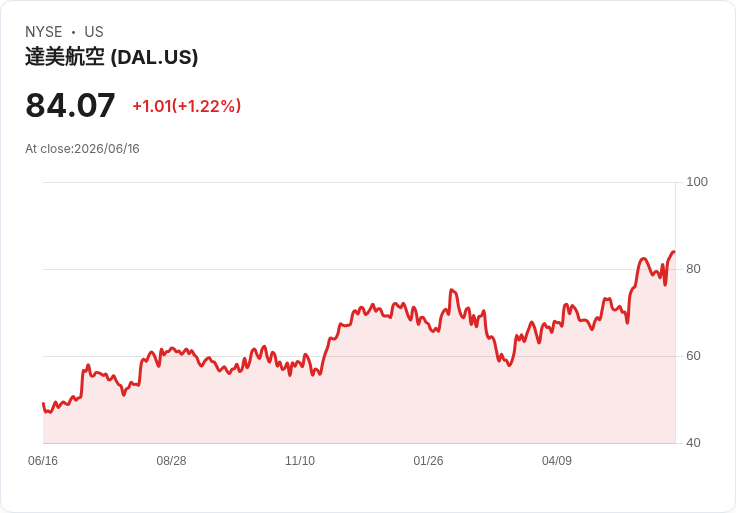
Task: Click the +1.01(+1.22%) price change
Action: 187,106
